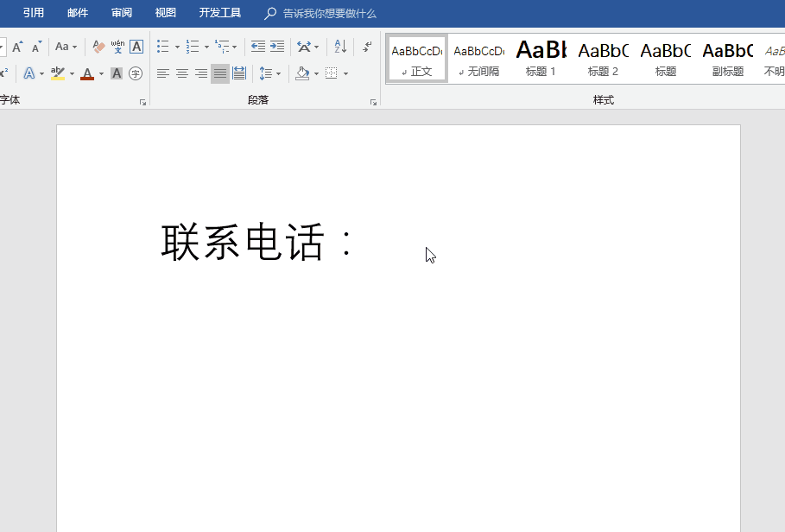Click the sort A-Z icon
The image size is (785, 532).
coord(340,47)
